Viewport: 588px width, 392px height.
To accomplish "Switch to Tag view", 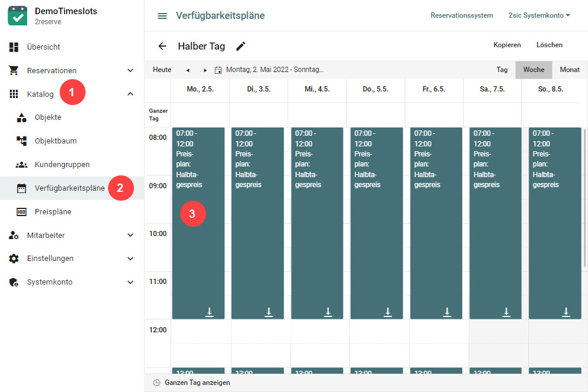I will coord(502,70).
